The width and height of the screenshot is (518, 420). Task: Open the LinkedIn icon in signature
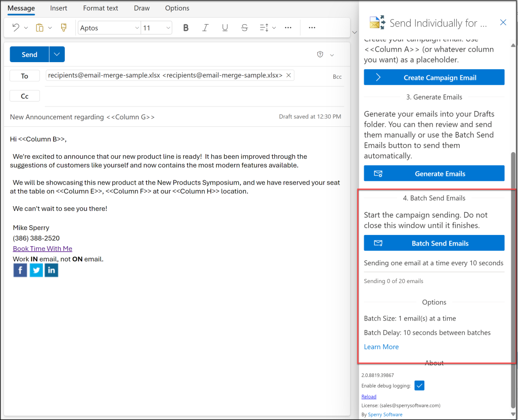(x=52, y=270)
